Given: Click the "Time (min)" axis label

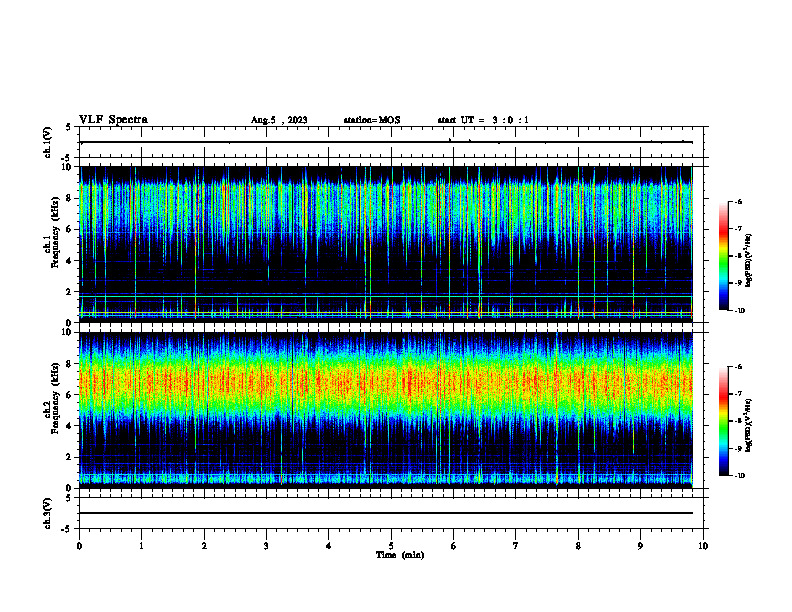Looking at the screenshot, I should click(x=400, y=555).
